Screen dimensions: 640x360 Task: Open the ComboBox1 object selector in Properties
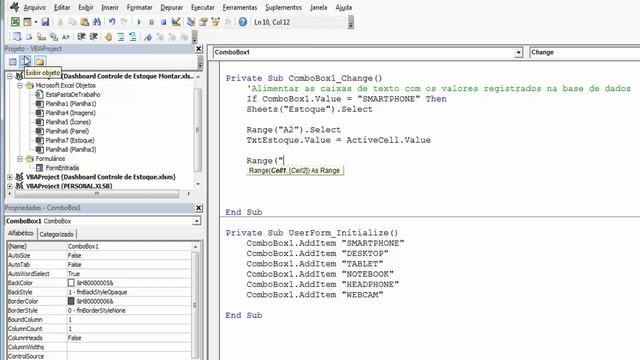tap(197, 221)
